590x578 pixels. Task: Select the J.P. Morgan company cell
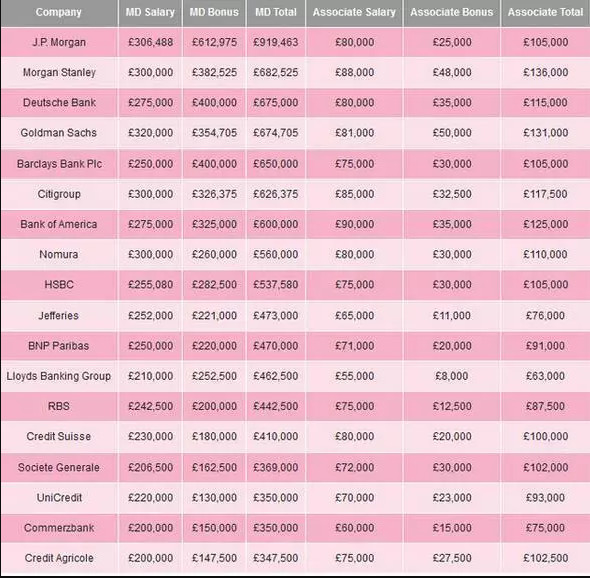(x=59, y=42)
